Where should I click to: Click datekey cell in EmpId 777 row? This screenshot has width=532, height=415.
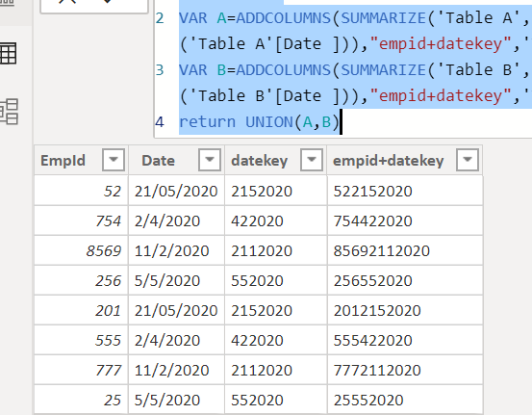point(275,370)
